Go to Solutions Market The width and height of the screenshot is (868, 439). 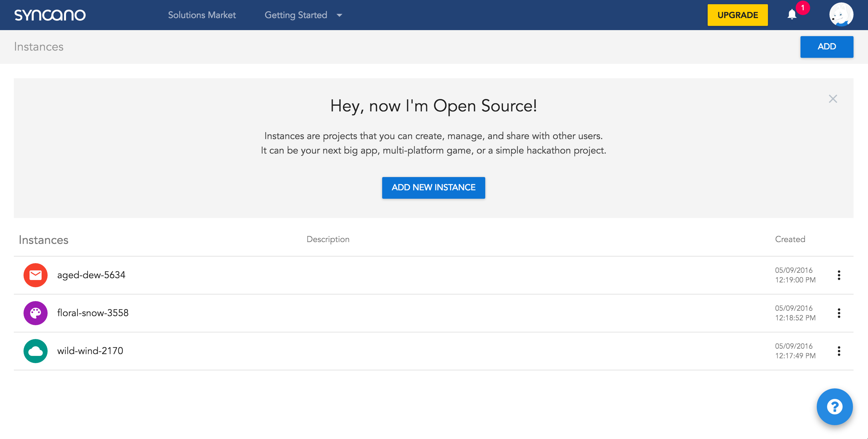[202, 15]
